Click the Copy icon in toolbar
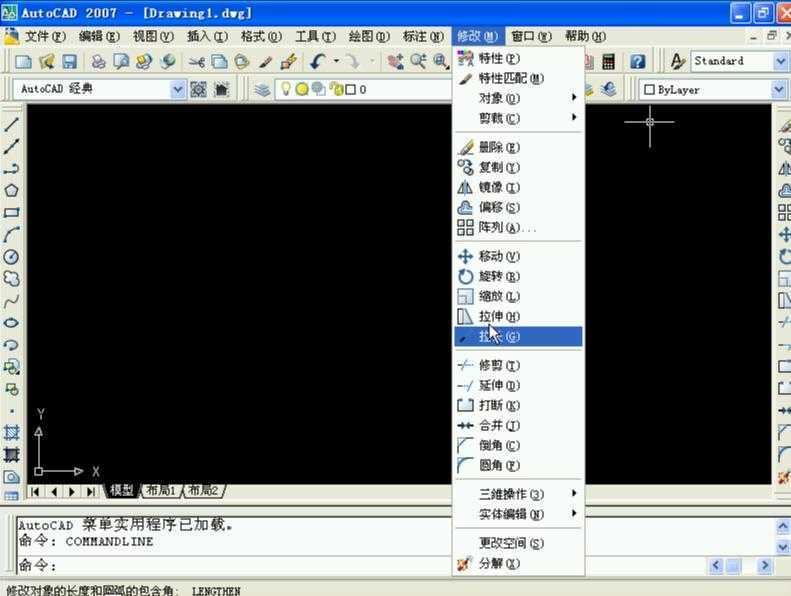Image resolution: width=791 pixels, height=596 pixels. coord(219,62)
